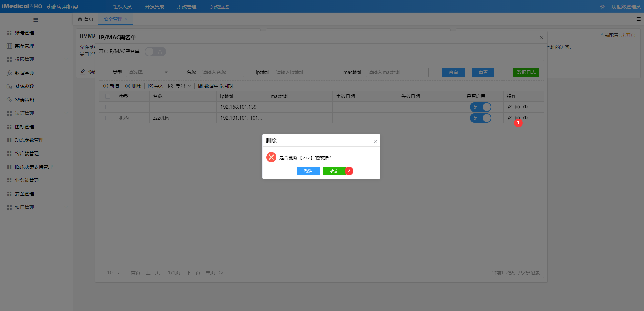Check the checkbox for the zzz机构 row
644x311 pixels.
(x=108, y=118)
